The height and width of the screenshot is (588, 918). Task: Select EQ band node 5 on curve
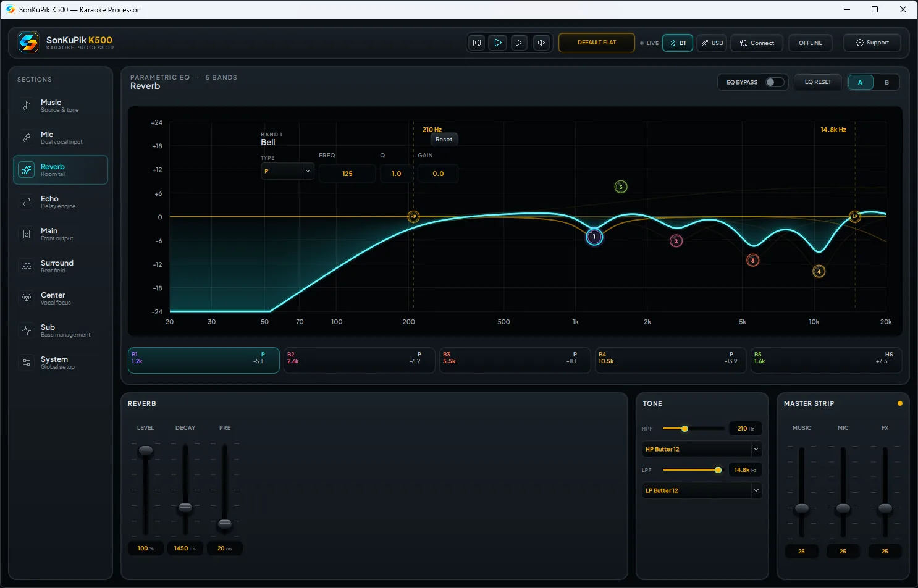[x=621, y=187]
